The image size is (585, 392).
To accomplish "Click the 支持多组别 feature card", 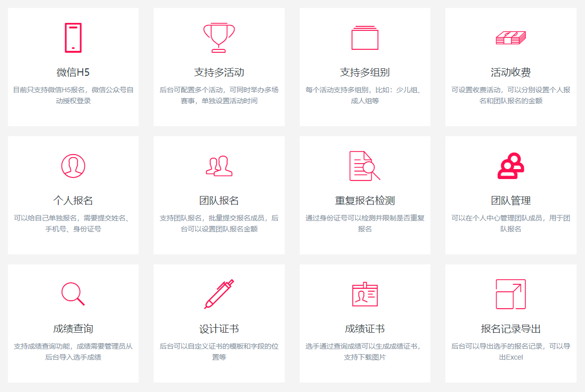I will (364, 65).
